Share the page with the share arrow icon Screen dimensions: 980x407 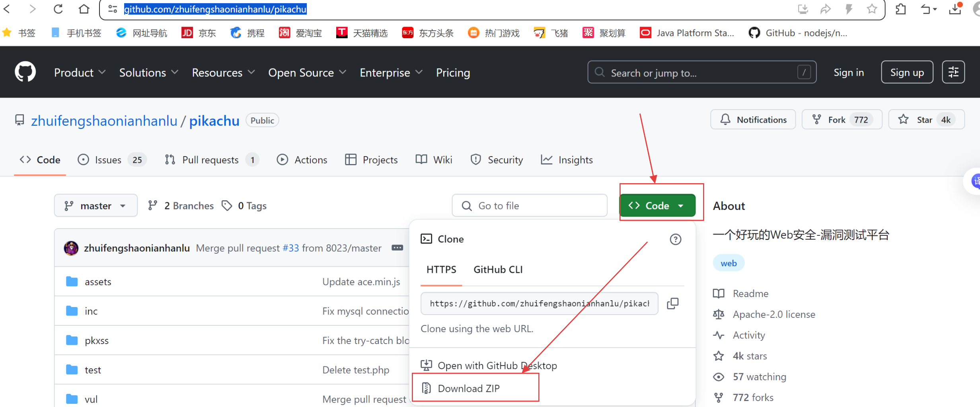tap(825, 9)
